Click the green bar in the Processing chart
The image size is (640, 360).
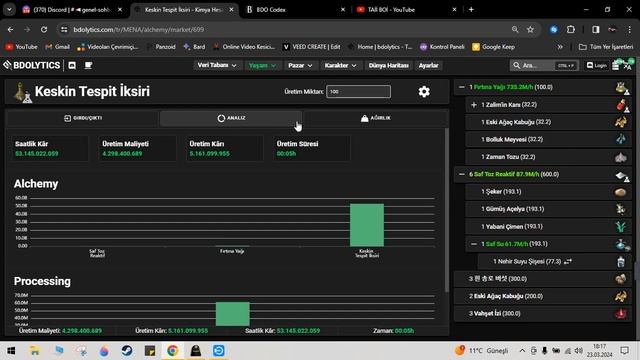click(233, 314)
